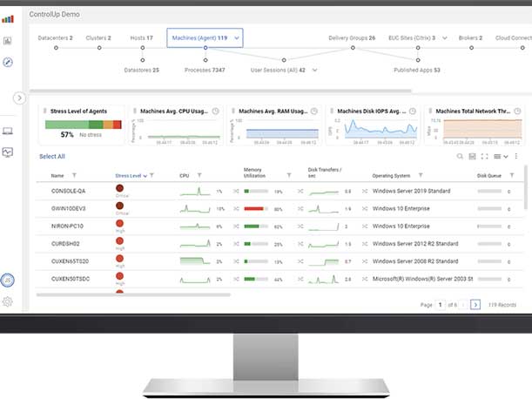The width and height of the screenshot is (532, 399).
Task: Click the search icon above the table
Action: (x=461, y=156)
